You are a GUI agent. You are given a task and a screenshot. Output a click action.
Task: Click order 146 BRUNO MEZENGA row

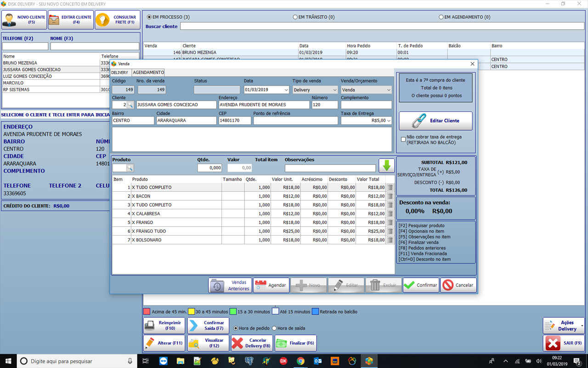[364, 52]
